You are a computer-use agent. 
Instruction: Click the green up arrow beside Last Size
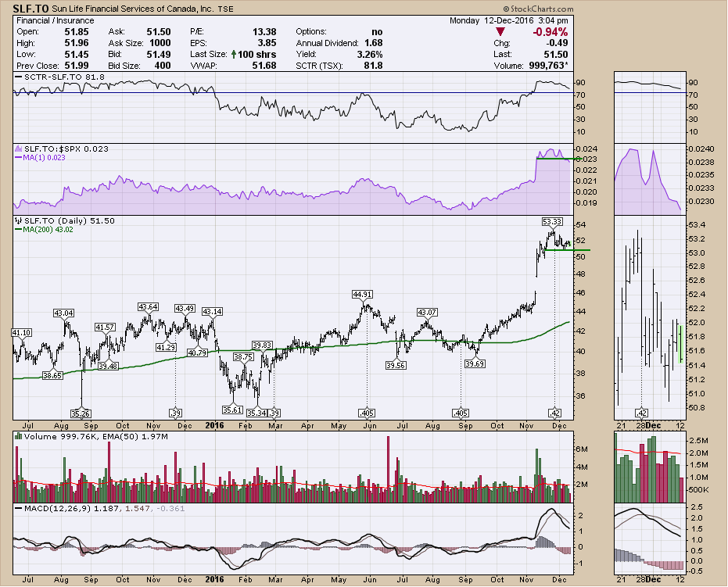pyautogui.click(x=233, y=54)
